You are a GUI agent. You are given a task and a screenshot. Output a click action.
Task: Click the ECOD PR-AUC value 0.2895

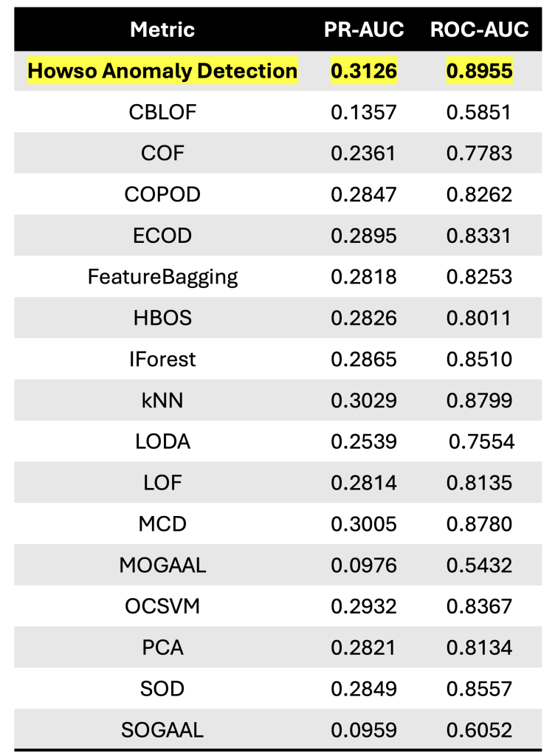pyautogui.click(x=364, y=236)
